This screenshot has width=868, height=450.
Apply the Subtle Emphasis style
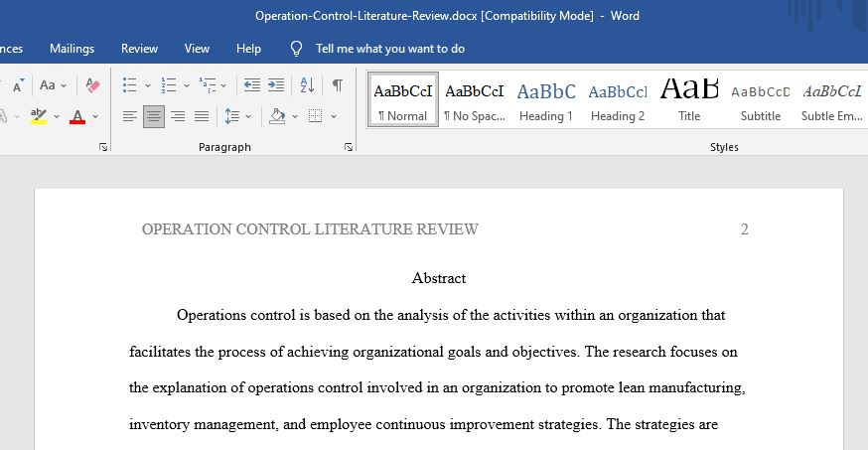point(832,99)
